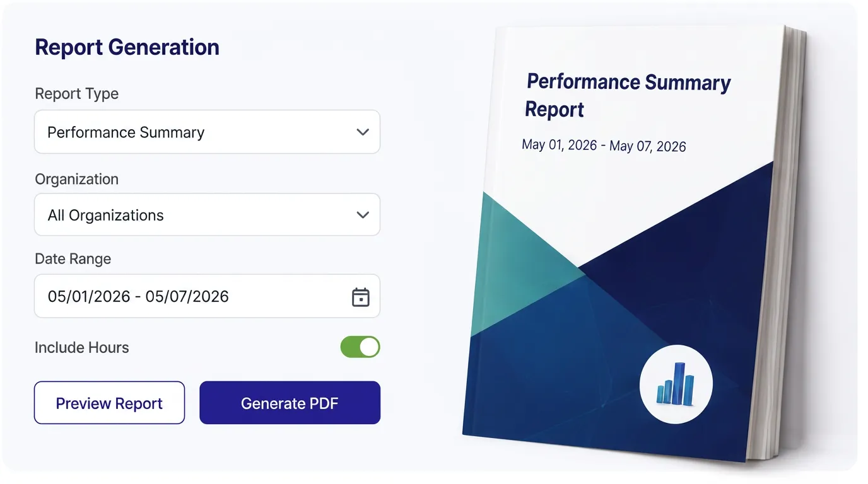Click the Report Type label

point(76,94)
